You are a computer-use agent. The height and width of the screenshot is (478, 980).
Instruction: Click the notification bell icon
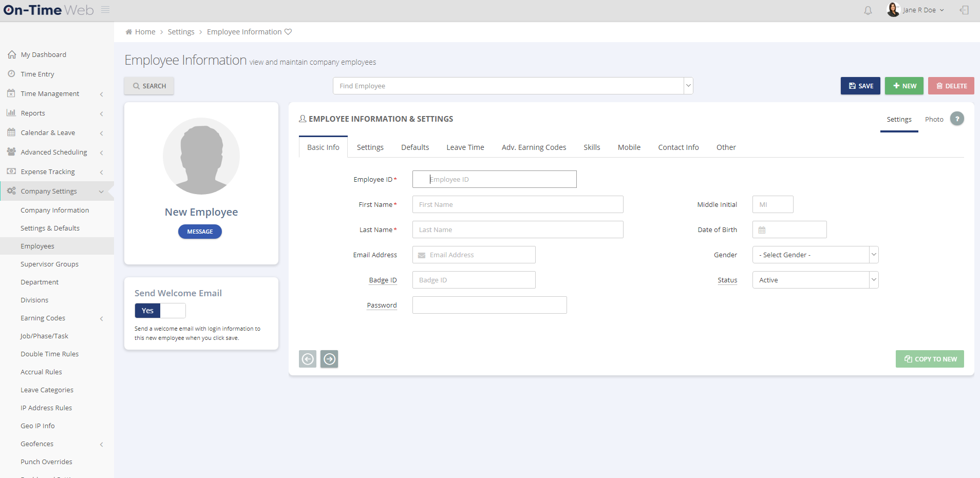[x=868, y=10]
